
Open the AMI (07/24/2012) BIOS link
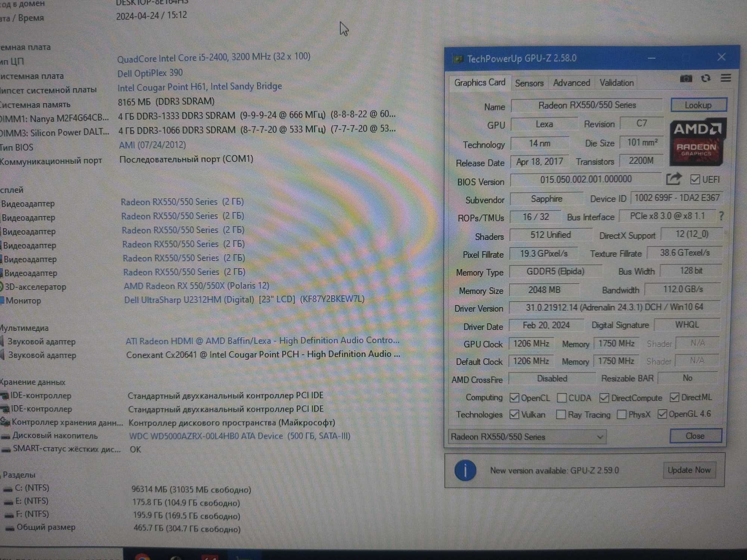click(152, 145)
